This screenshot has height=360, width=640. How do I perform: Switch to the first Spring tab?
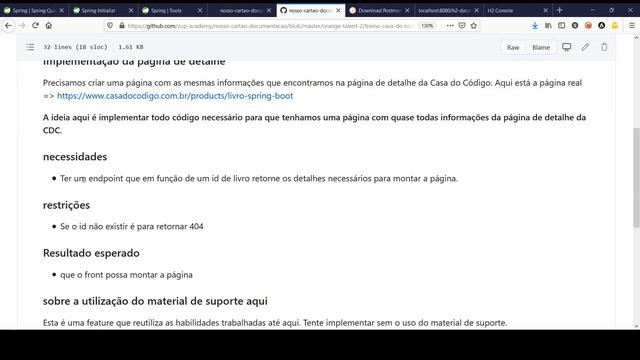pyautogui.click(x=34, y=10)
